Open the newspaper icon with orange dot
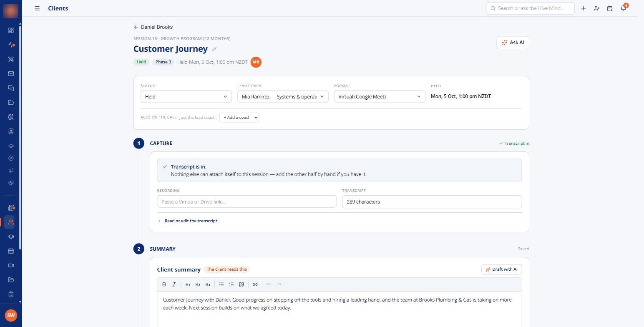Image resolution: width=644 pixels, height=327 pixels. coord(11,208)
